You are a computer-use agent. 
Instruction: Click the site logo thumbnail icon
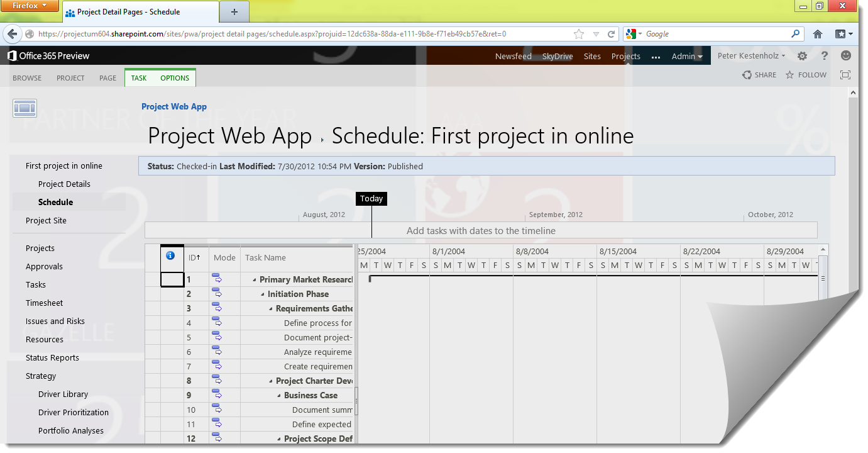[x=25, y=108]
